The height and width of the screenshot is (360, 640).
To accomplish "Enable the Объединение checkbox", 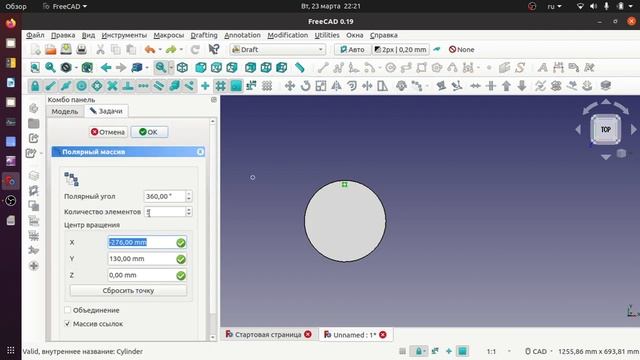I will click(x=68, y=310).
